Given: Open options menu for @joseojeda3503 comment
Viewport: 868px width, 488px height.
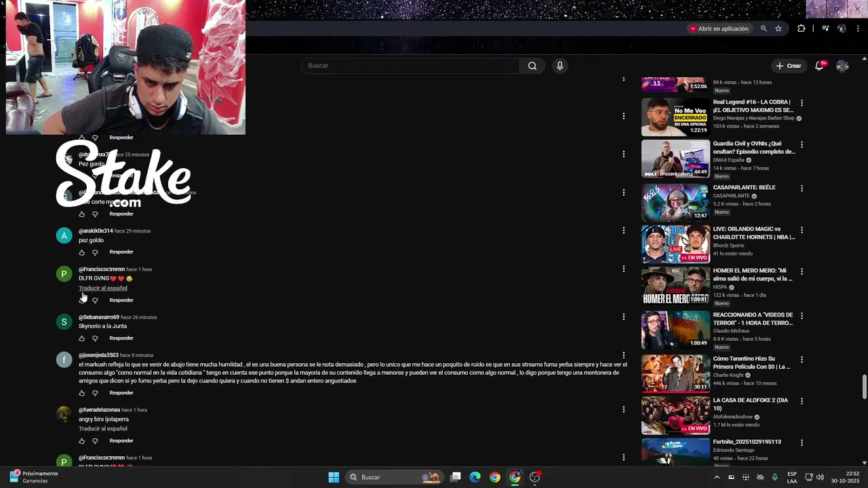Looking at the screenshot, I should (624, 355).
